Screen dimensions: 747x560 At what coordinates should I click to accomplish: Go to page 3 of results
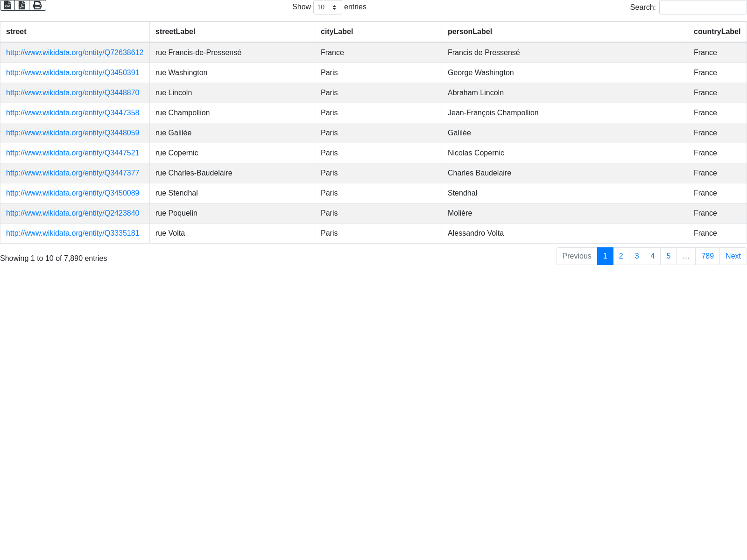637,256
